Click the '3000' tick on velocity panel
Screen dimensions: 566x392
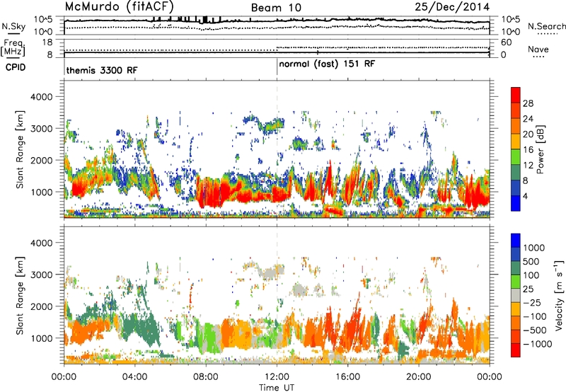(42, 275)
